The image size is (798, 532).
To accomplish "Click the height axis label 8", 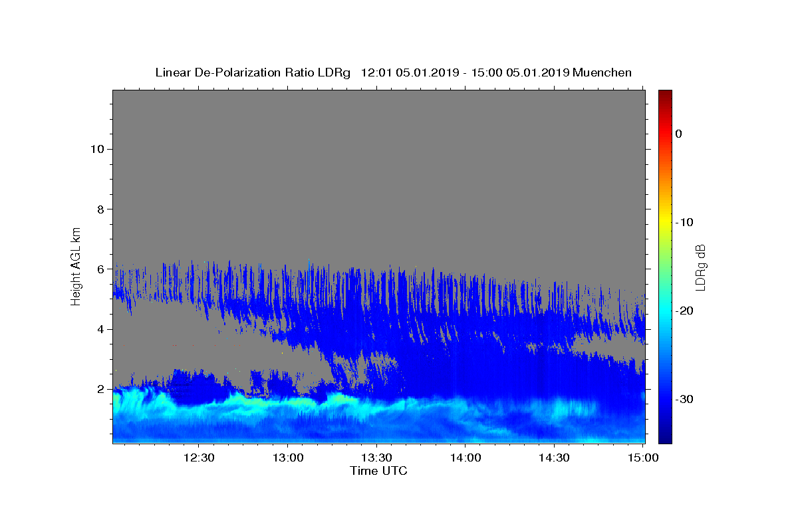I will (x=100, y=209).
